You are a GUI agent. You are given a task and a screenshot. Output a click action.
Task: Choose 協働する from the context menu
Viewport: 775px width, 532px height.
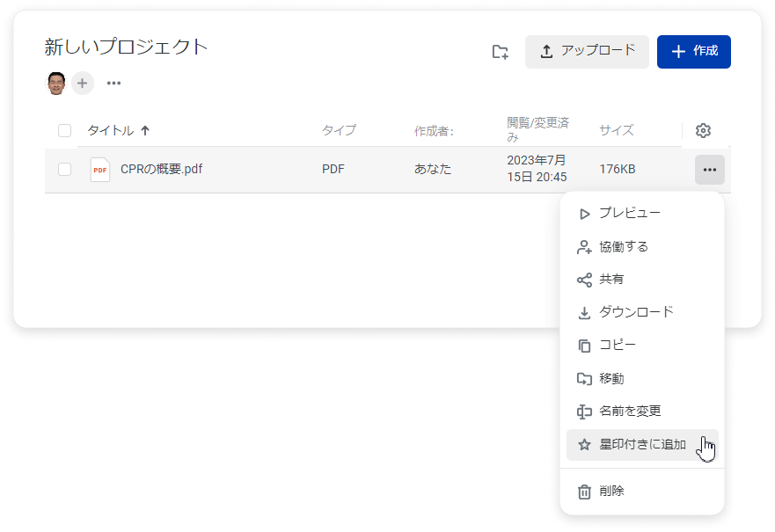(x=642, y=247)
